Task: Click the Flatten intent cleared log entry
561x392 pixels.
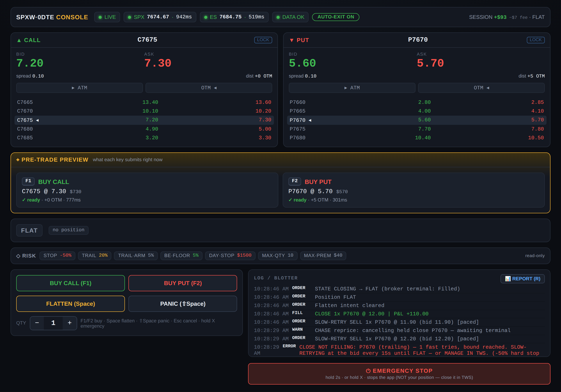Action: point(399,305)
